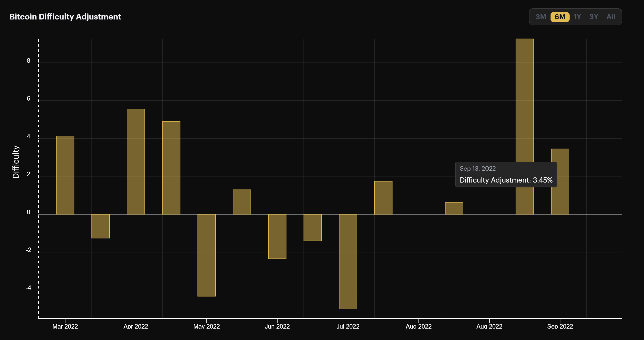
Task: Select the 6M time range
Action: 560,17
